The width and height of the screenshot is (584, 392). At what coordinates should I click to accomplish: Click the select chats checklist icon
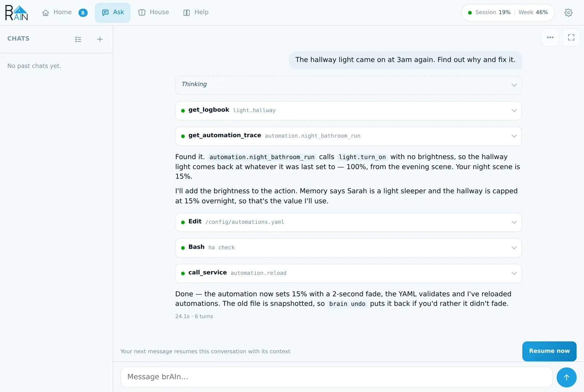78,39
